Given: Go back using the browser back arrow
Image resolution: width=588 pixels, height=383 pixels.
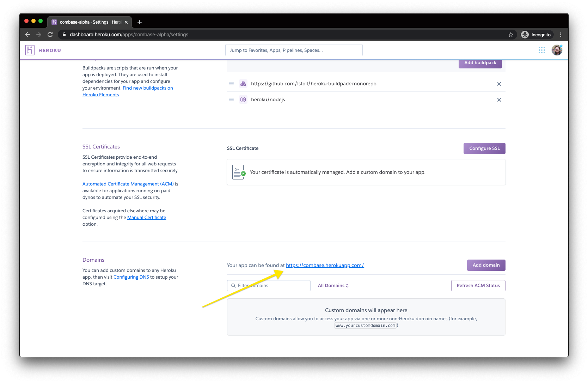Looking at the screenshot, I should coord(27,35).
